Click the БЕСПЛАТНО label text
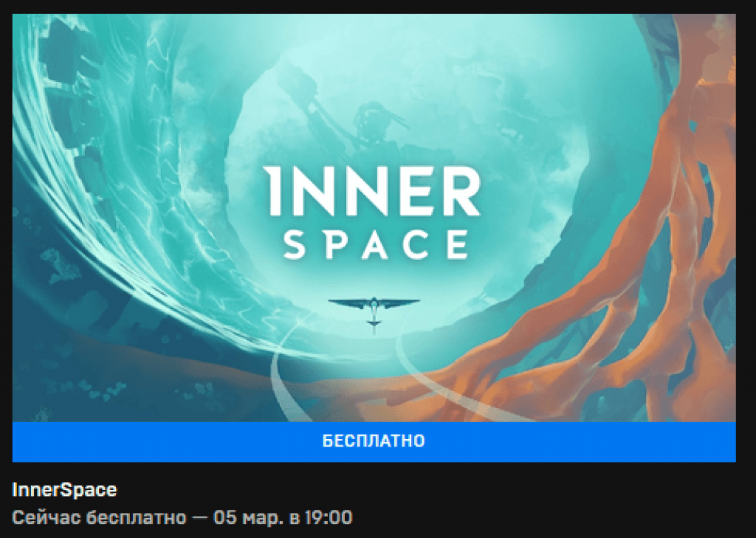 coord(374,441)
